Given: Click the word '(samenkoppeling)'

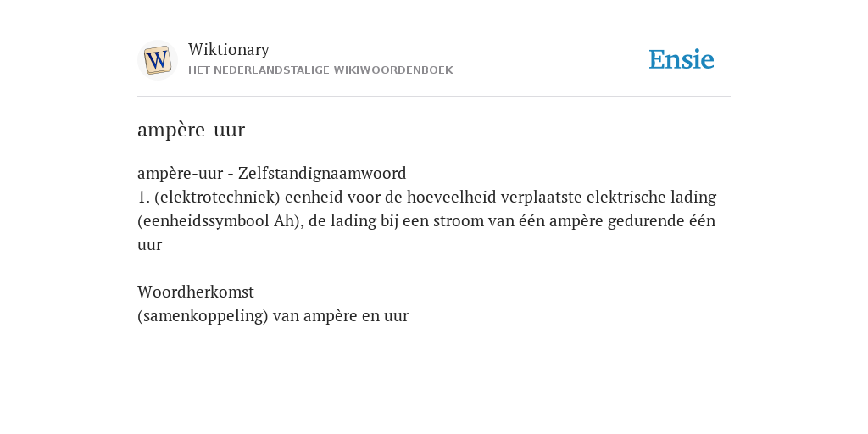Looking at the screenshot, I should pyautogui.click(x=203, y=315).
